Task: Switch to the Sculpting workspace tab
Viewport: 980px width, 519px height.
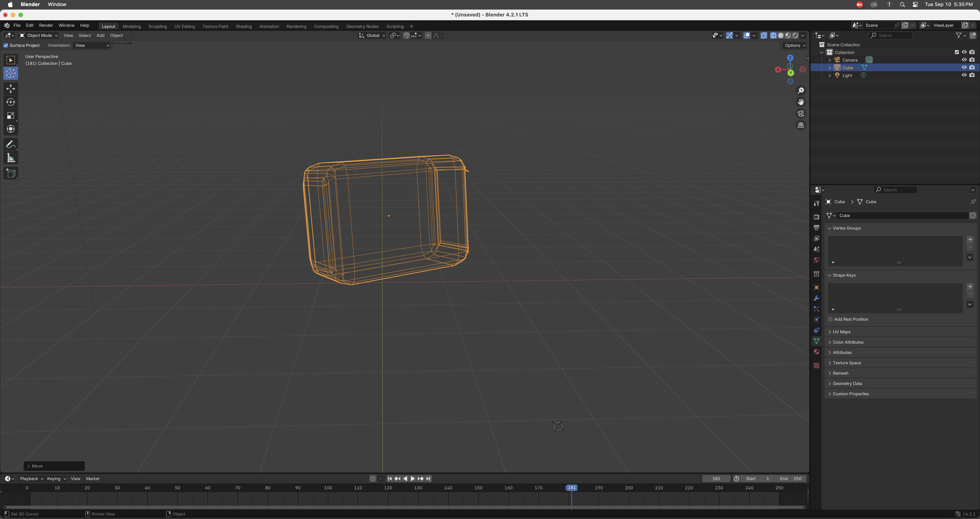Action: tap(158, 26)
